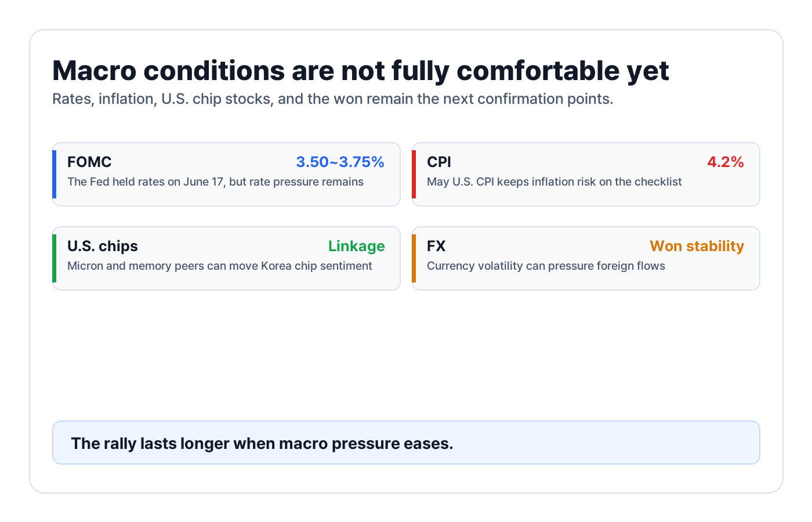Click the rally lasts longer callout box
Screen dimensions: 812x522
(406, 443)
